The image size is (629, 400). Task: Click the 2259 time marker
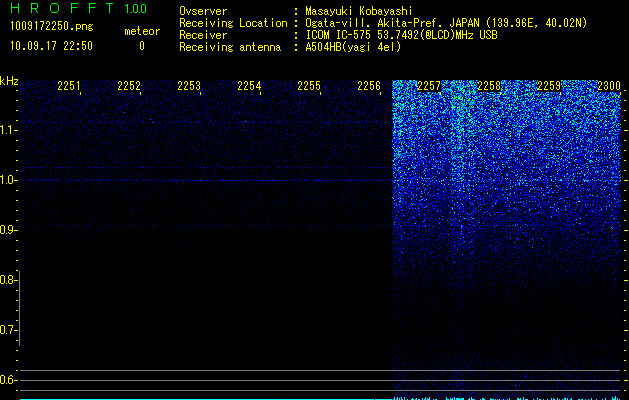tap(549, 86)
